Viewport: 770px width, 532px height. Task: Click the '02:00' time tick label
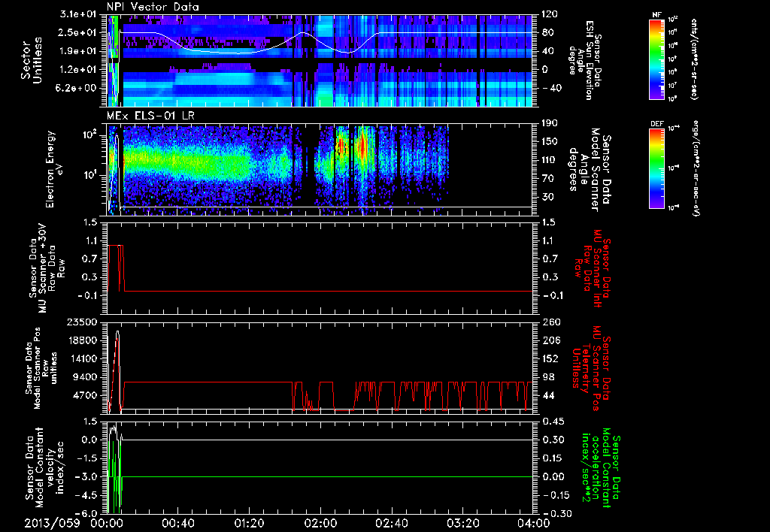tap(320, 523)
